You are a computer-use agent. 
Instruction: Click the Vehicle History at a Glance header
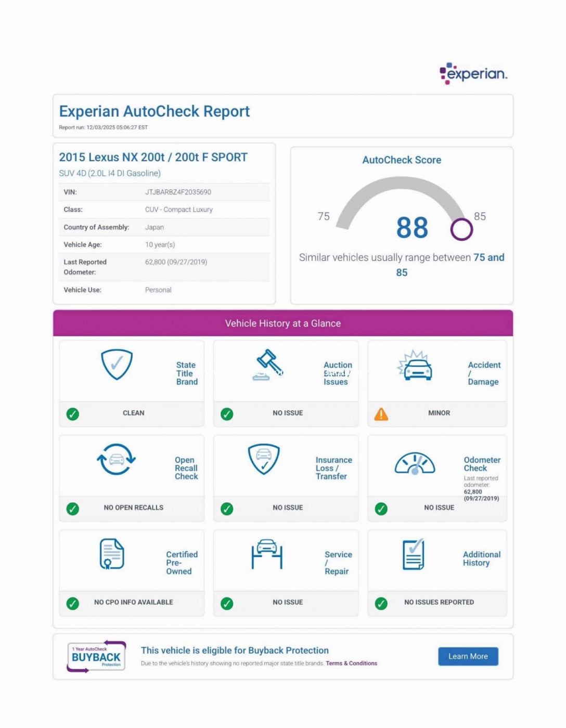[283, 323]
